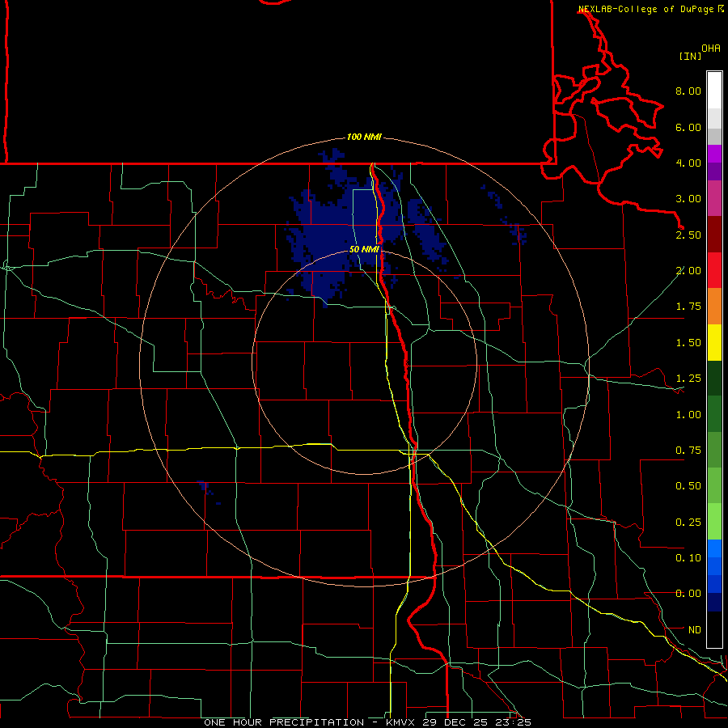Click the 6.00 legend value
Screen dimensions: 728x728
pos(688,127)
